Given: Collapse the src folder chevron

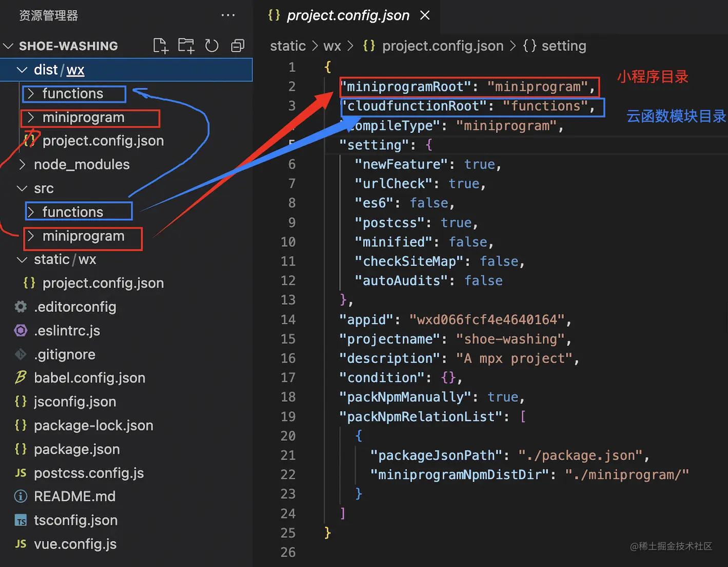Looking at the screenshot, I should 22,188.
